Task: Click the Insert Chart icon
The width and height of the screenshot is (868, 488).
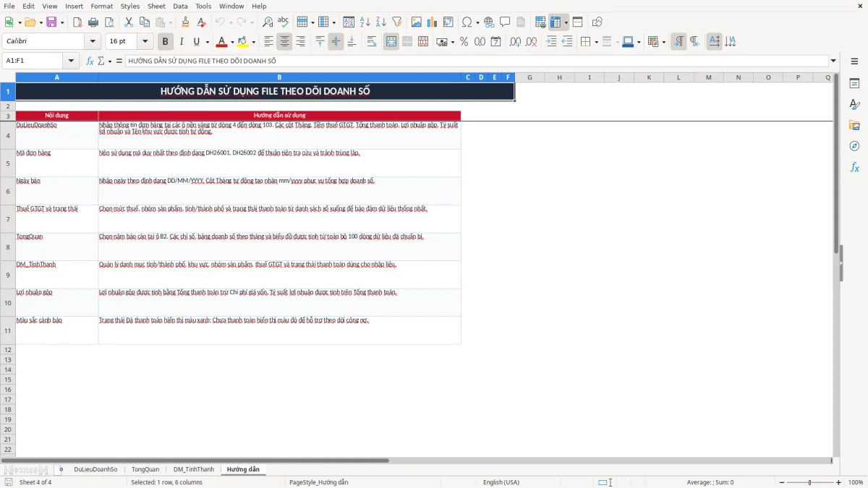Action: point(433,22)
